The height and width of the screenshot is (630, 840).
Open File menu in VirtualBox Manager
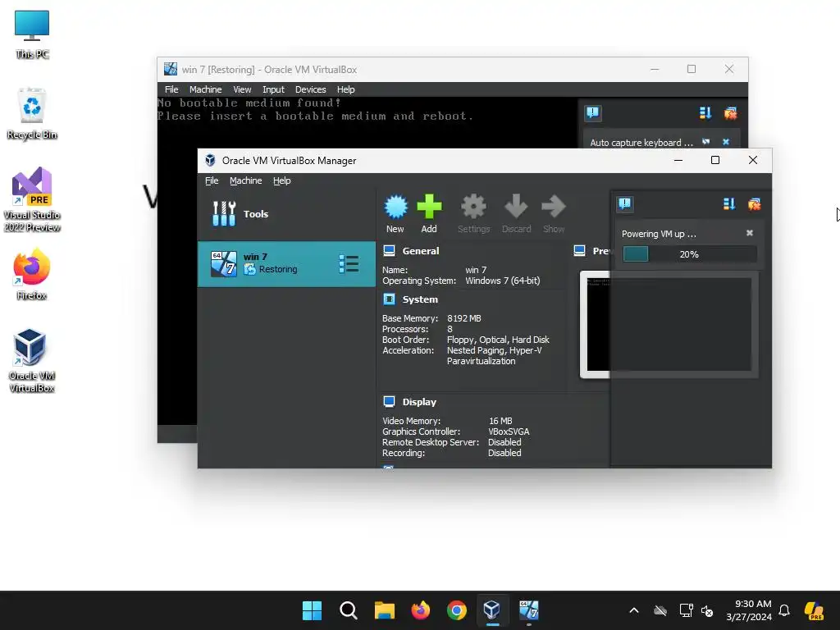click(x=212, y=180)
